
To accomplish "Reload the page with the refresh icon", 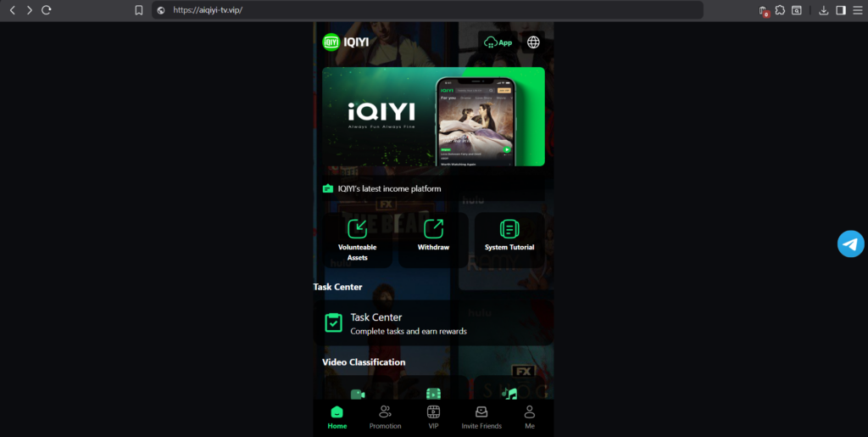I will tap(47, 10).
